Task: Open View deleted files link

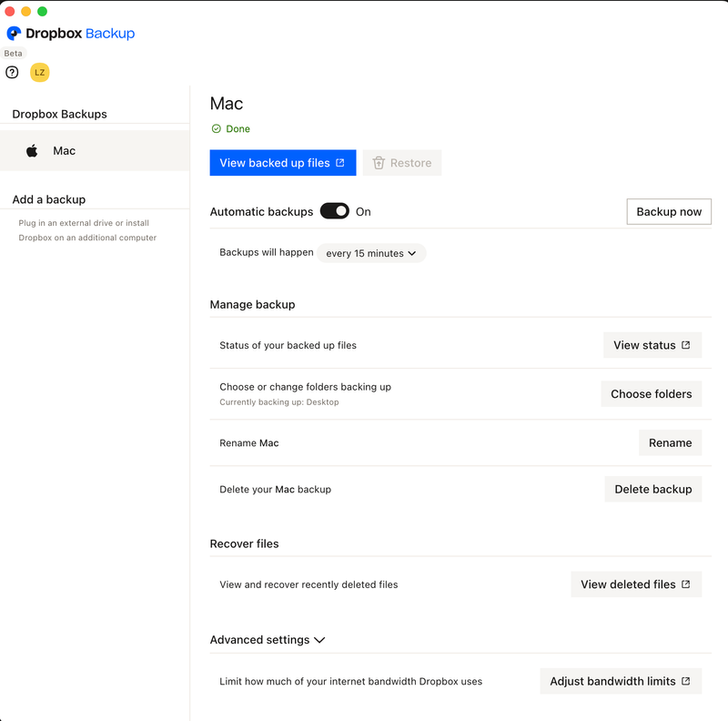Action: 635,584
